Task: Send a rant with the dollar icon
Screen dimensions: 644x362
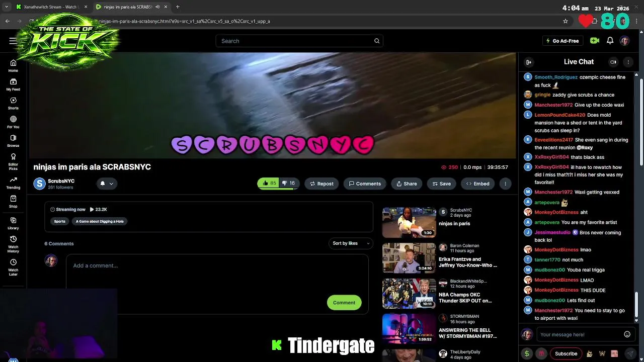Action: (527, 353)
